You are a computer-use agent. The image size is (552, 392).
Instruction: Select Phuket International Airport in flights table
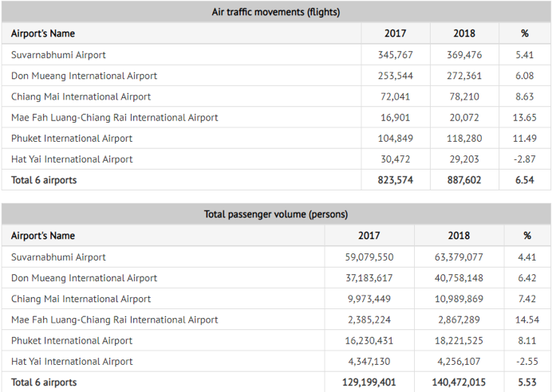click(72, 138)
